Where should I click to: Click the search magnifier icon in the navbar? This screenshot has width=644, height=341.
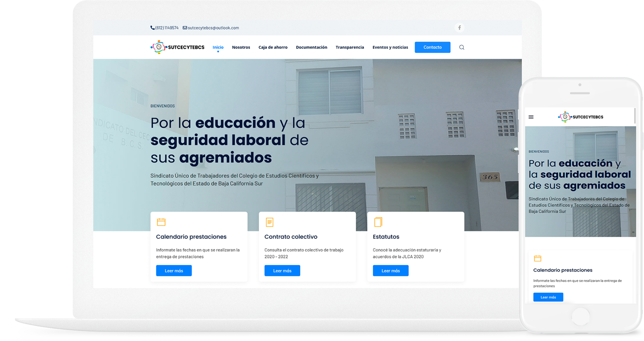pos(462,47)
